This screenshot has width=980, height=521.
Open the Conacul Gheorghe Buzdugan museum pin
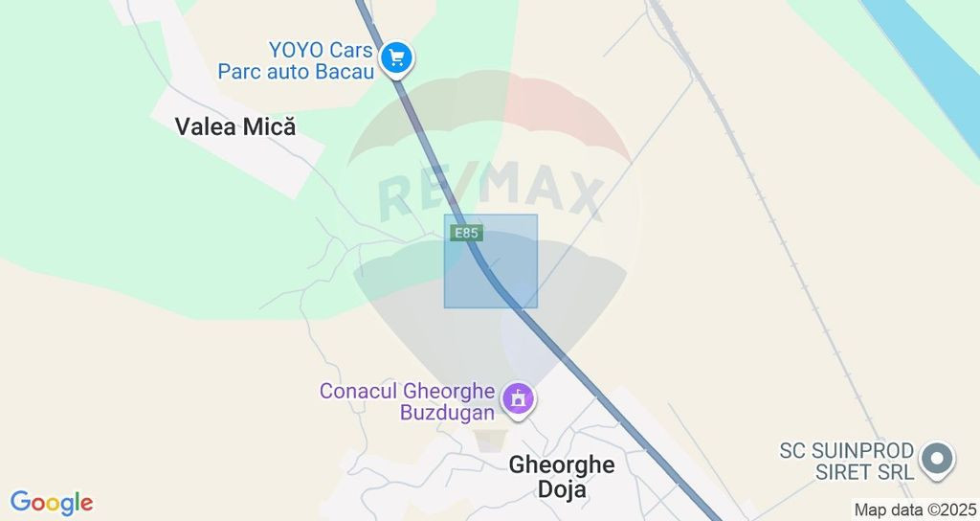click(x=518, y=399)
